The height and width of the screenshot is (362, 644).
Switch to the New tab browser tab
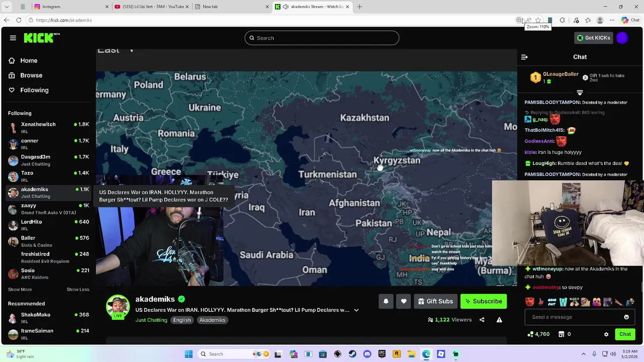pyautogui.click(x=232, y=7)
